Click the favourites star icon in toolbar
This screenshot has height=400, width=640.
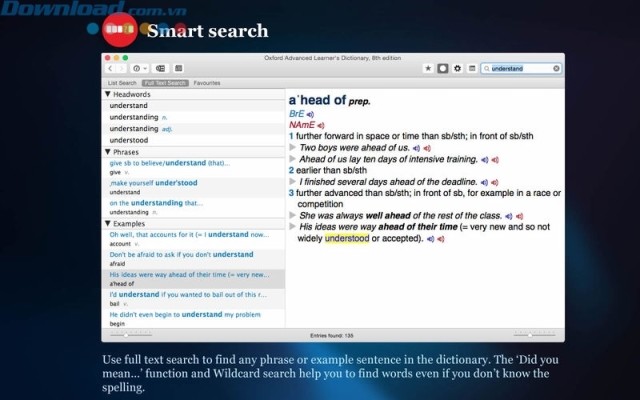pyautogui.click(x=428, y=69)
